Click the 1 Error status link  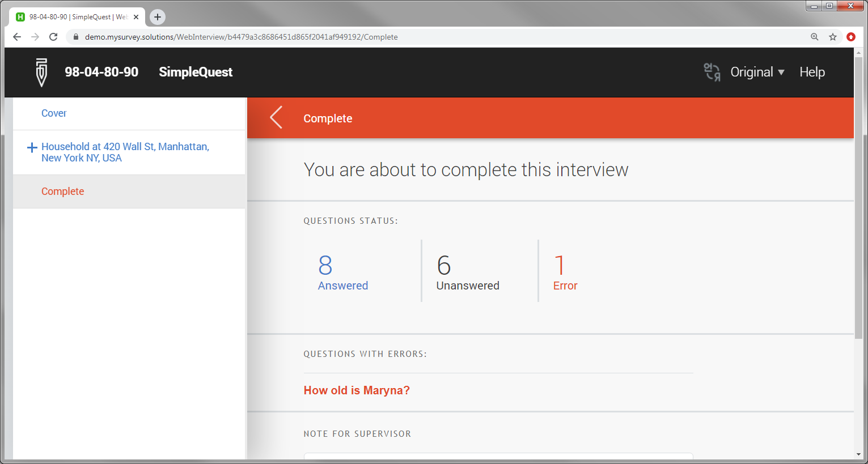pyautogui.click(x=565, y=272)
